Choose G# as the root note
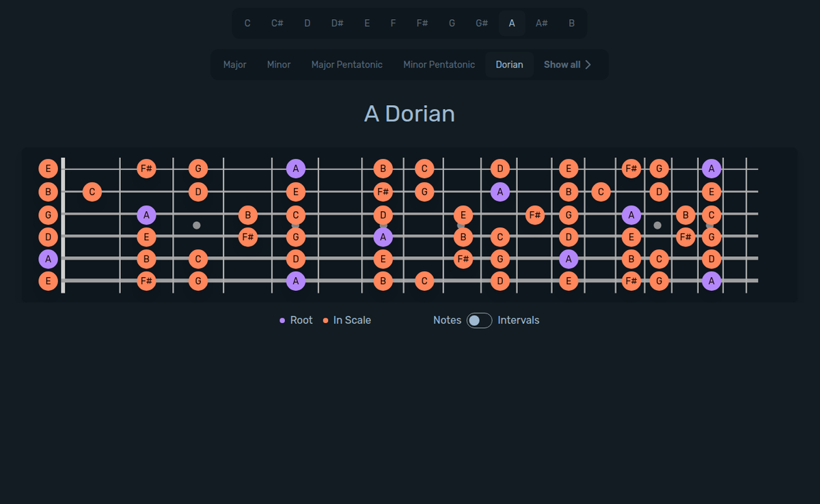 click(481, 23)
